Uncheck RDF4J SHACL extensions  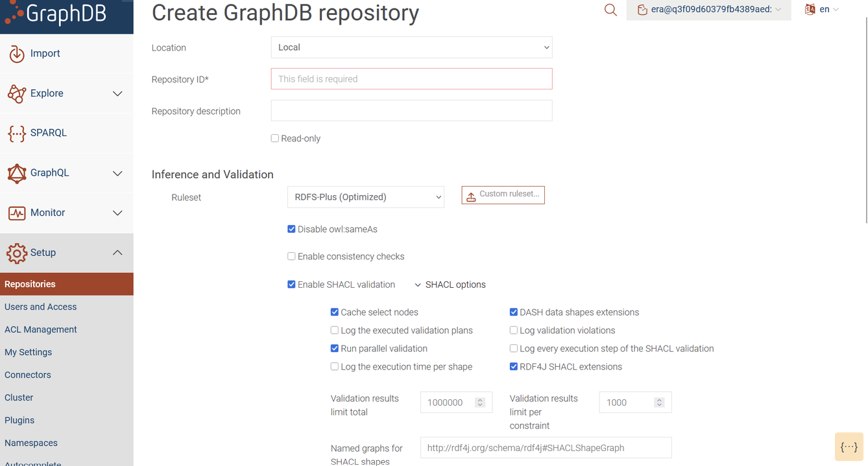pos(514,366)
